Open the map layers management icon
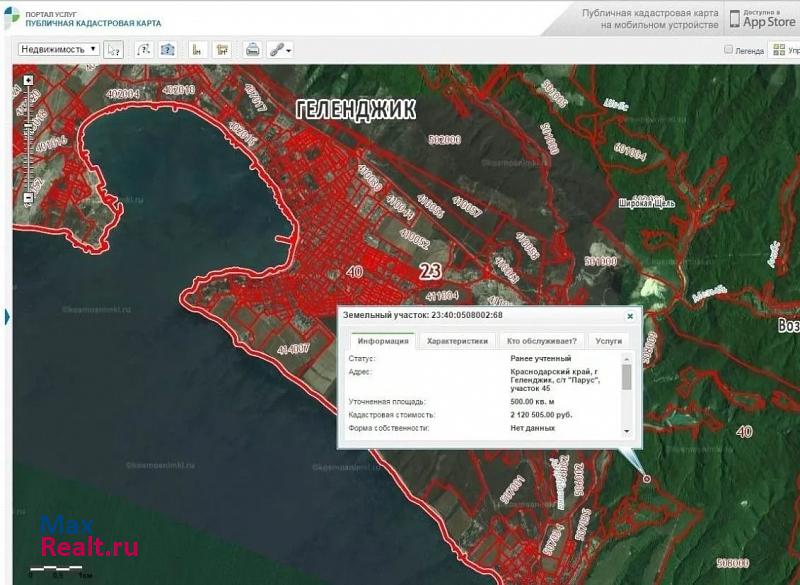This screenshot has width=800, height=585. [780, 50]
